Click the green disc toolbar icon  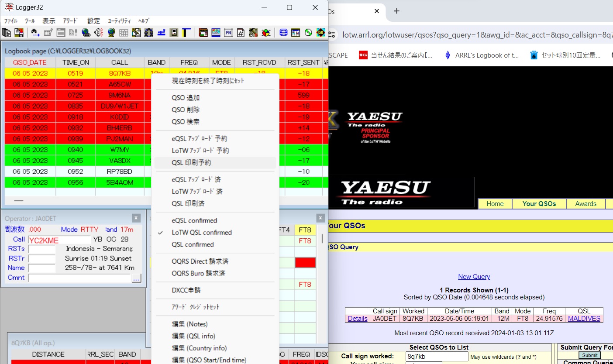tap(308, 32)
